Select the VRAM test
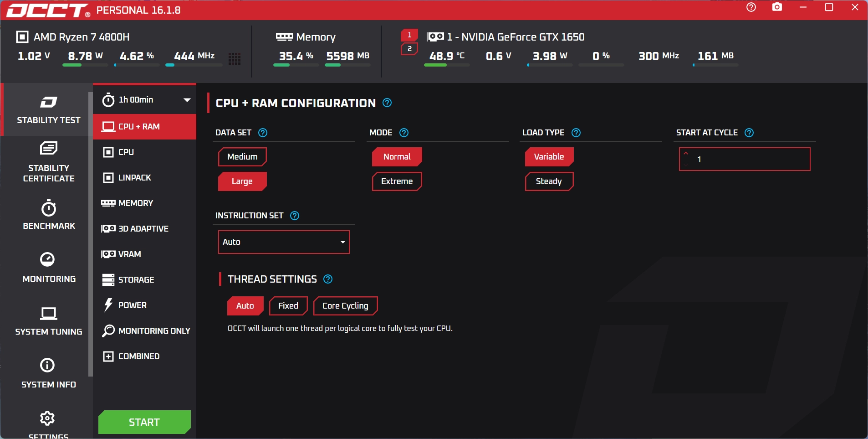 point(145,254)
